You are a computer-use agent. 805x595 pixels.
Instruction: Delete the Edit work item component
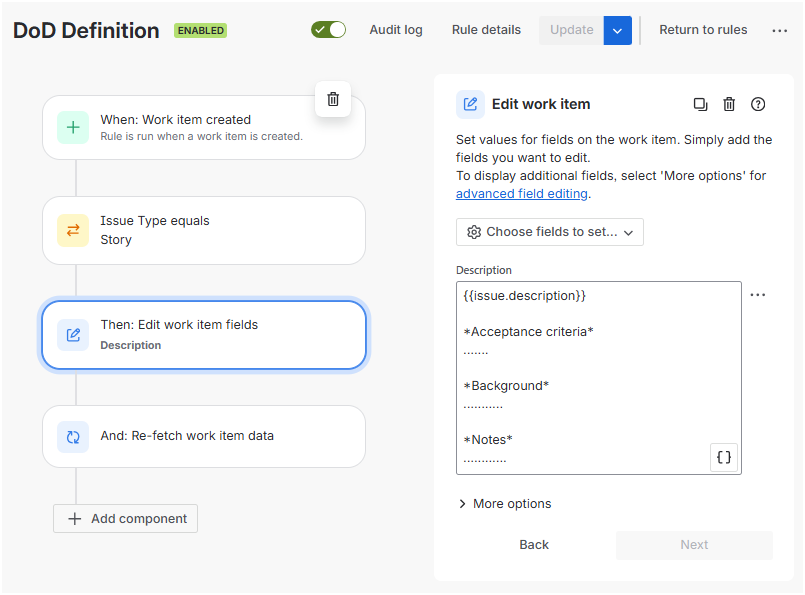coord(729,104)
